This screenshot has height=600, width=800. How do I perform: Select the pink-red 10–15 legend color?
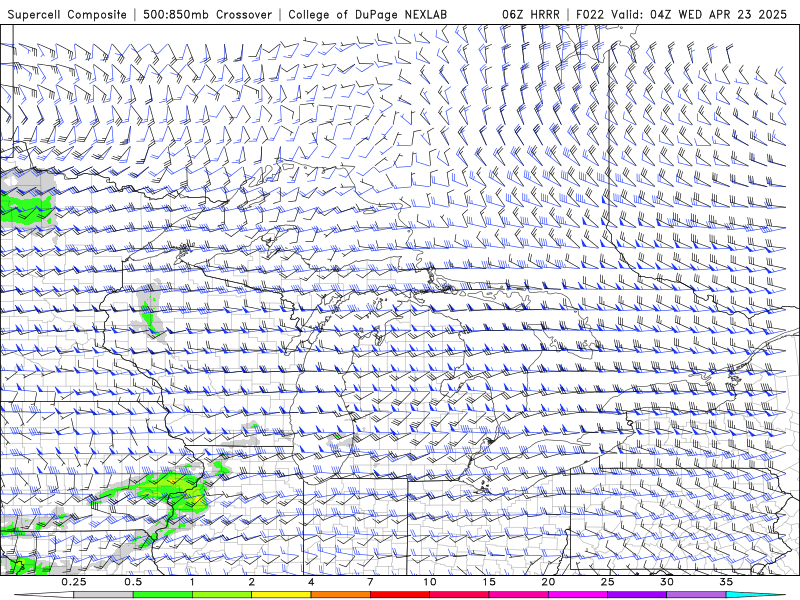[459, 595]
